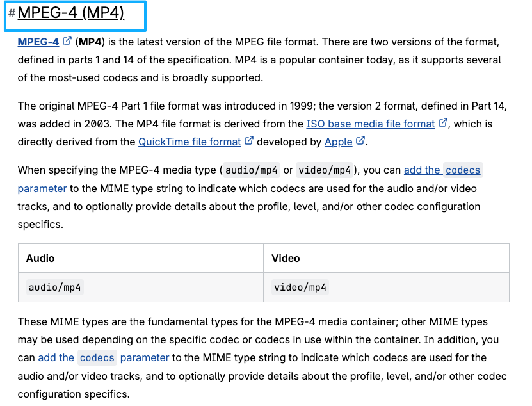Viewport: 532px width, 406px height.
Task: Click the MPEG-4 bold link in first paragraph
Action: (x=38, y=42)
